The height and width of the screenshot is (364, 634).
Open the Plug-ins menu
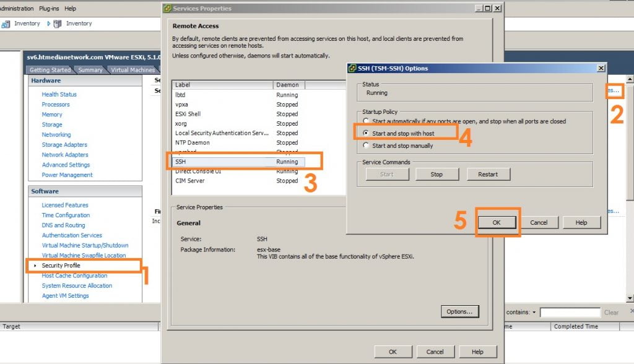coord(49,9)
